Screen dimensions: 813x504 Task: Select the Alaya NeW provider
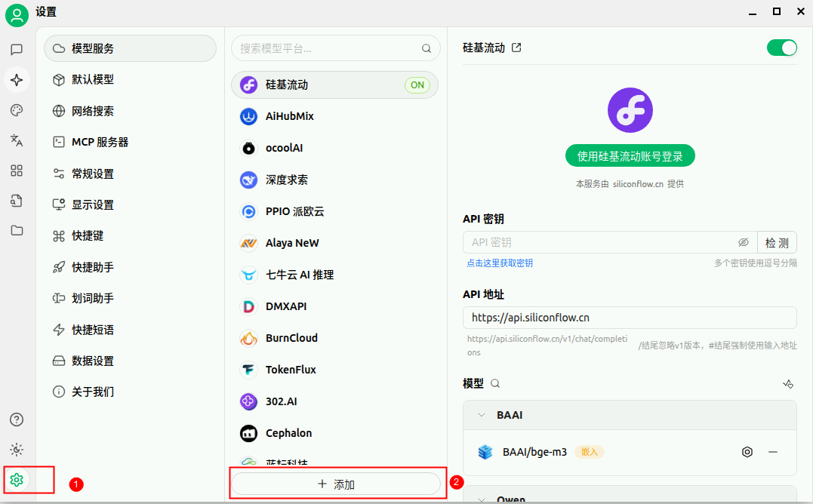[x=335, y=243]
